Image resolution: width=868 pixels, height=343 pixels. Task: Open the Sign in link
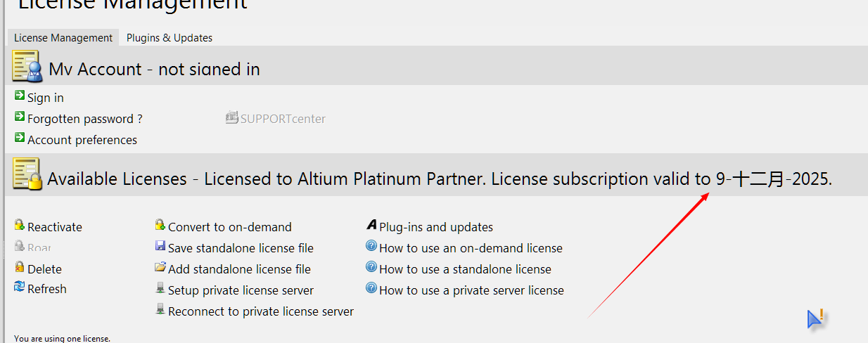coord(46,98)
